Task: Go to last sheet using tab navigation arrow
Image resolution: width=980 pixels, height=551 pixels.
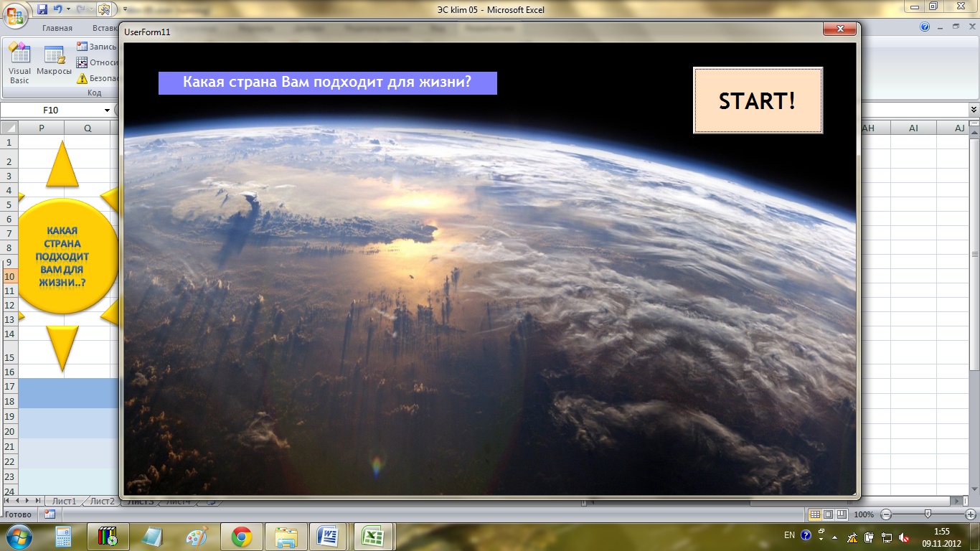Action: [x=38, y=500]
